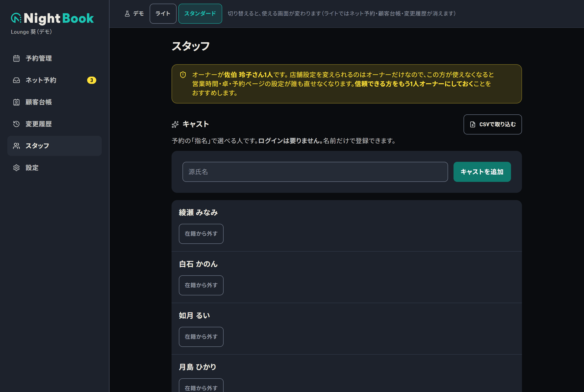Click the cast name 如月 るい

pos(194,315)
